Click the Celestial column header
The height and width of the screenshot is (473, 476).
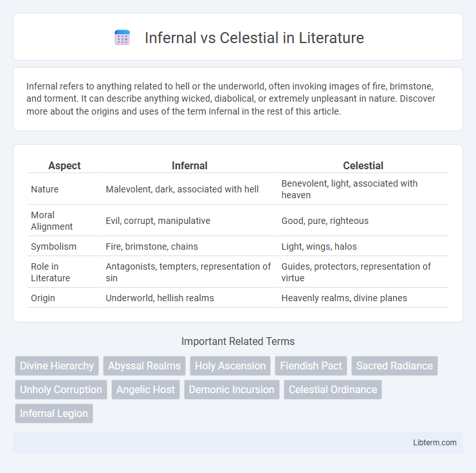pyautogui.click(x=363, y=165)
